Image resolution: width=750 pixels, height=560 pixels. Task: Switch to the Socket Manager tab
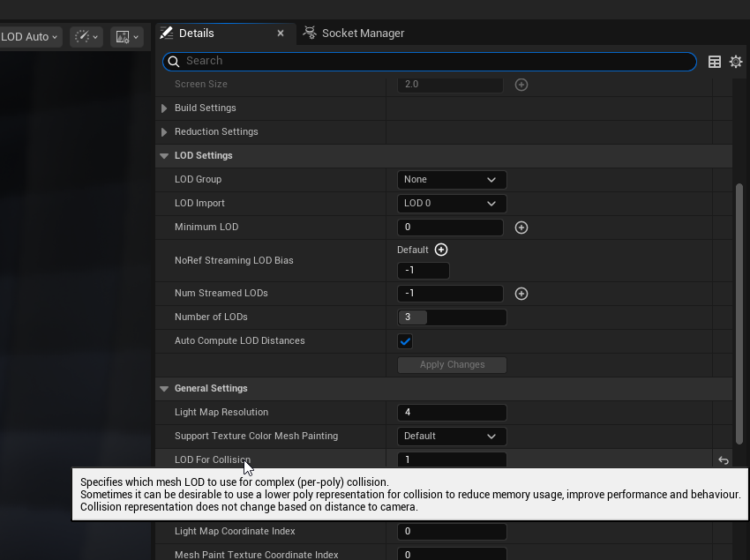point(363,33)
